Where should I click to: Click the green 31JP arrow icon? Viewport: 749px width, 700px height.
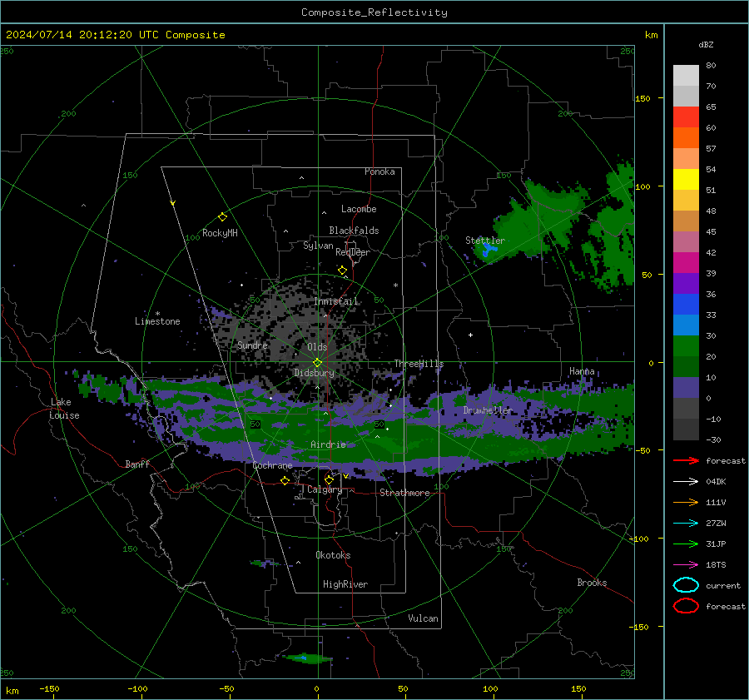[x=686, y=544]
